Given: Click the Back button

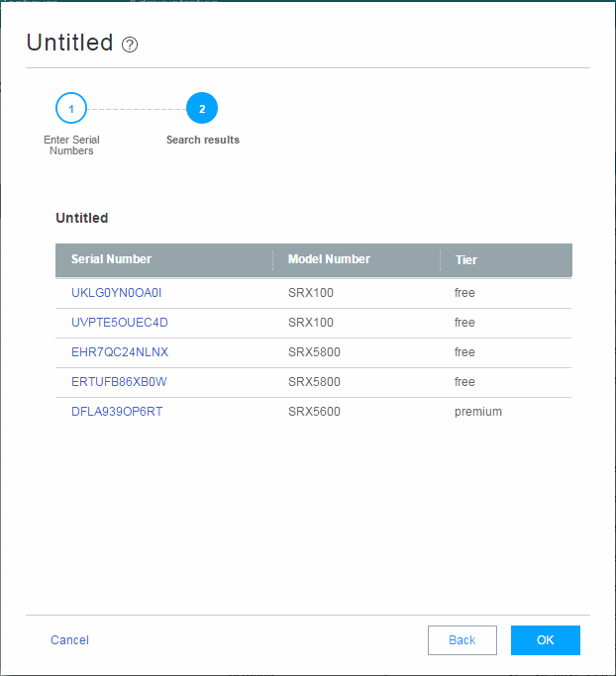Looking at the screenshot, I should 462,640.
